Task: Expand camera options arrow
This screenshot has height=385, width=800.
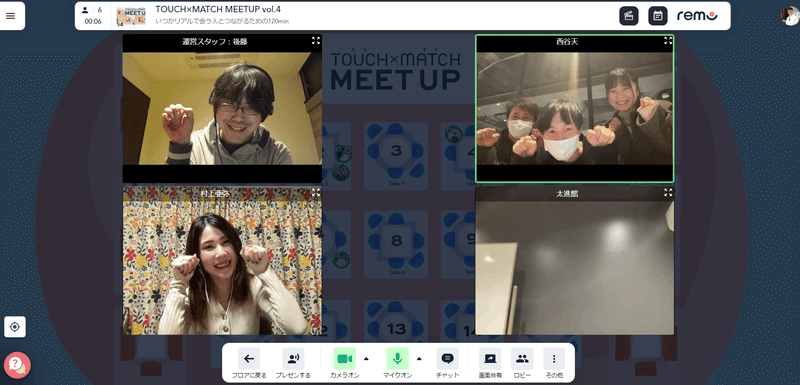Action: (366, 358)
